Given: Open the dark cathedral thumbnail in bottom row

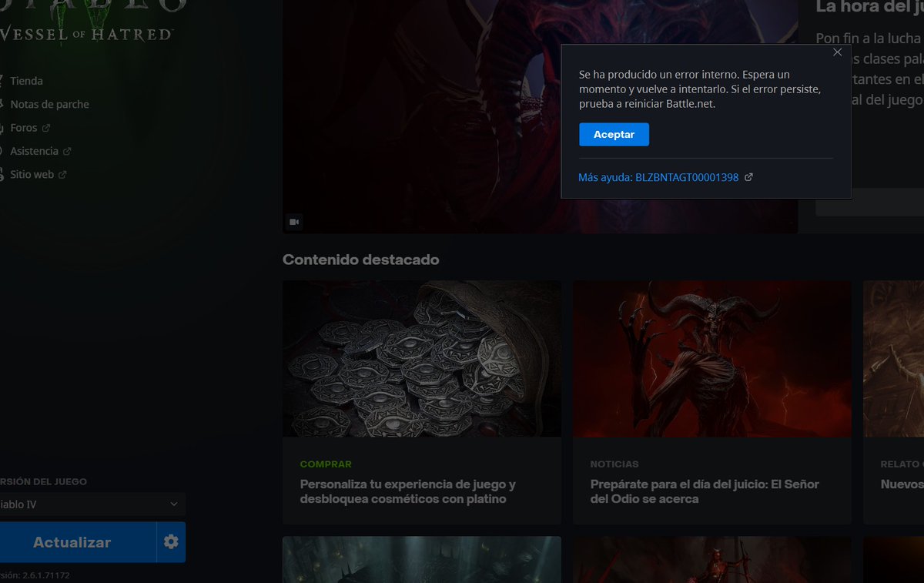Looking at the screenshot, I should click(422, 560).
